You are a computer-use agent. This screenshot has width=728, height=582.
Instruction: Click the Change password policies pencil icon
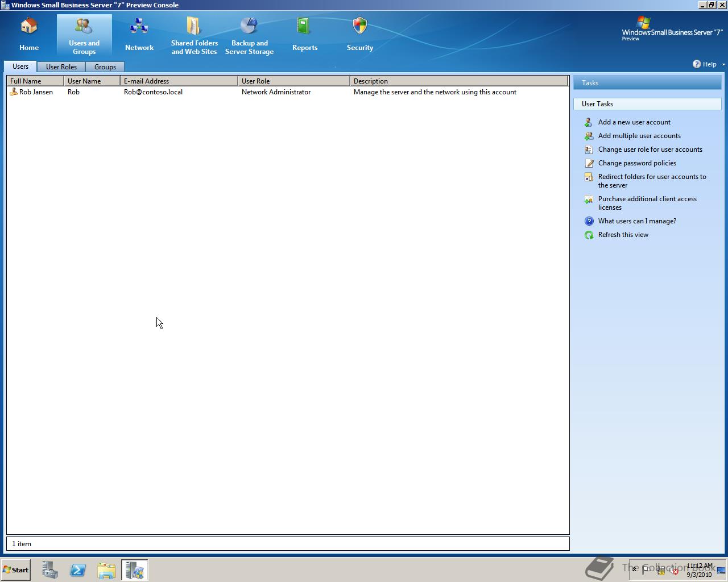point(589,163)
